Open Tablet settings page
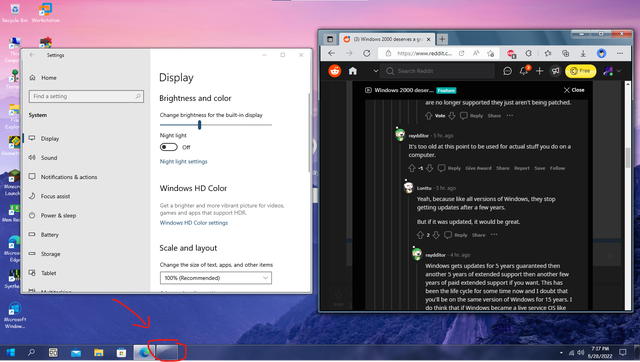This screenshot has width=640, height=362. coord(49,273)
